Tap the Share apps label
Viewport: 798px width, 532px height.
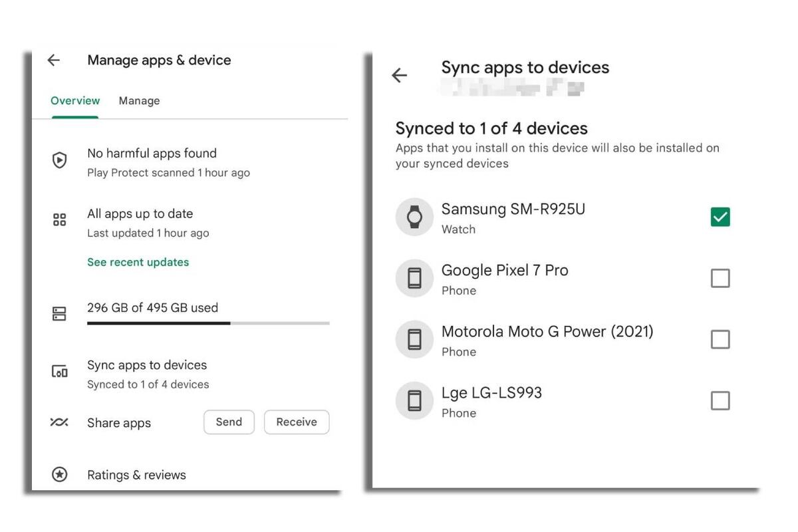[x=119, y=423]
